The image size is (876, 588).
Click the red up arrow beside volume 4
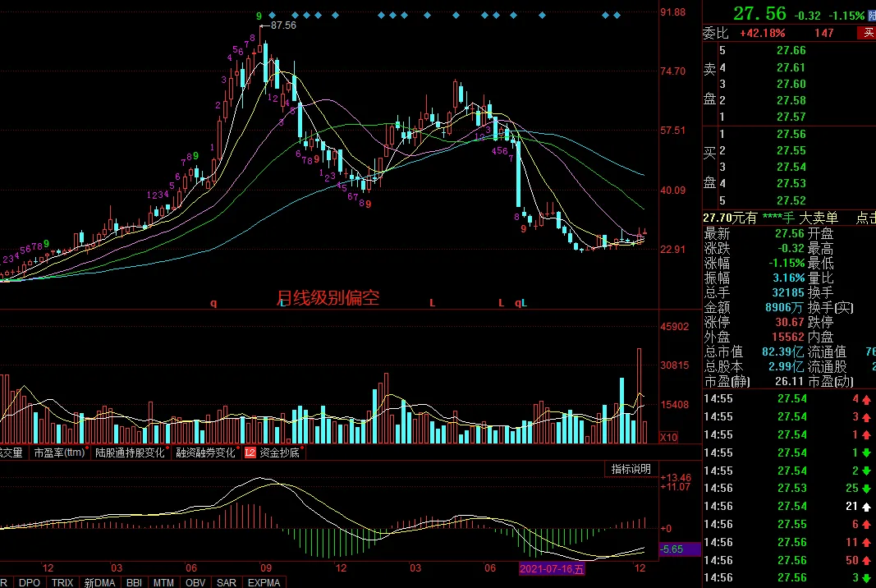coord(866,400)
